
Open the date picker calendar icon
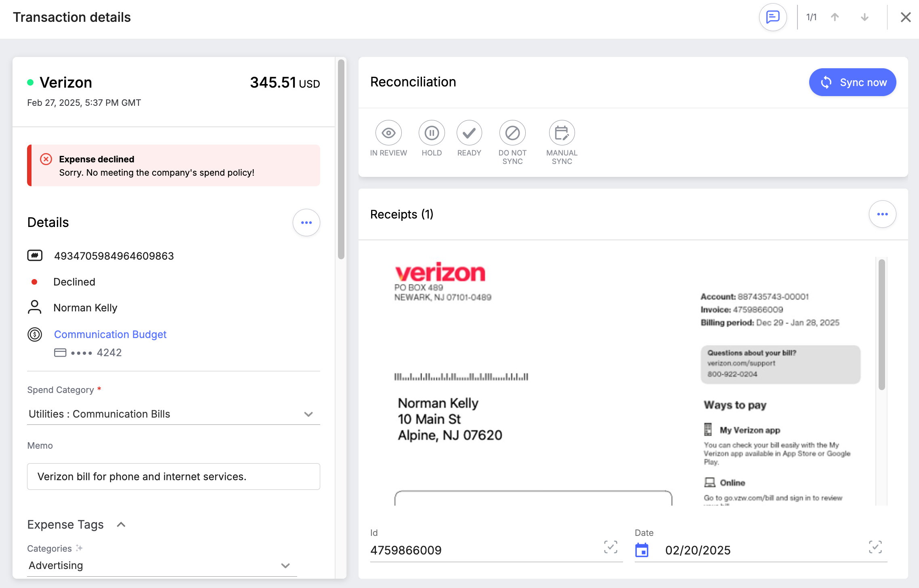642,550
